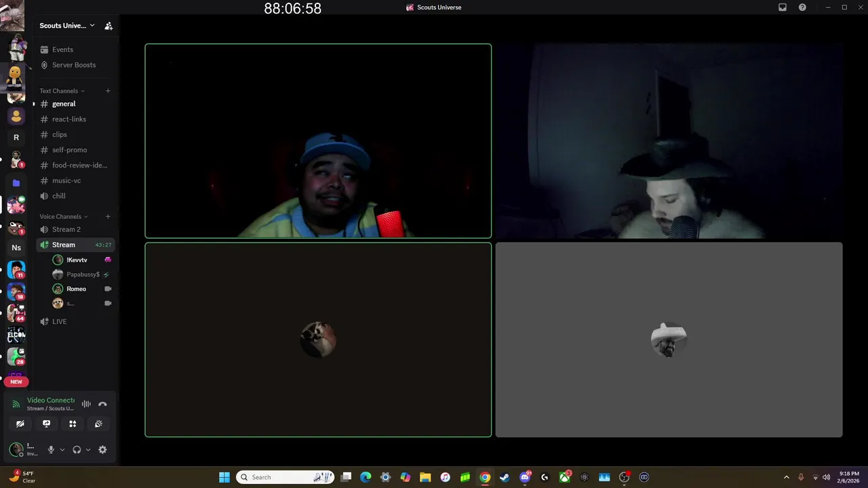The image size is (868, 488).
Task: Toggle noise suppression waveform icon
Action: point(86,404)
